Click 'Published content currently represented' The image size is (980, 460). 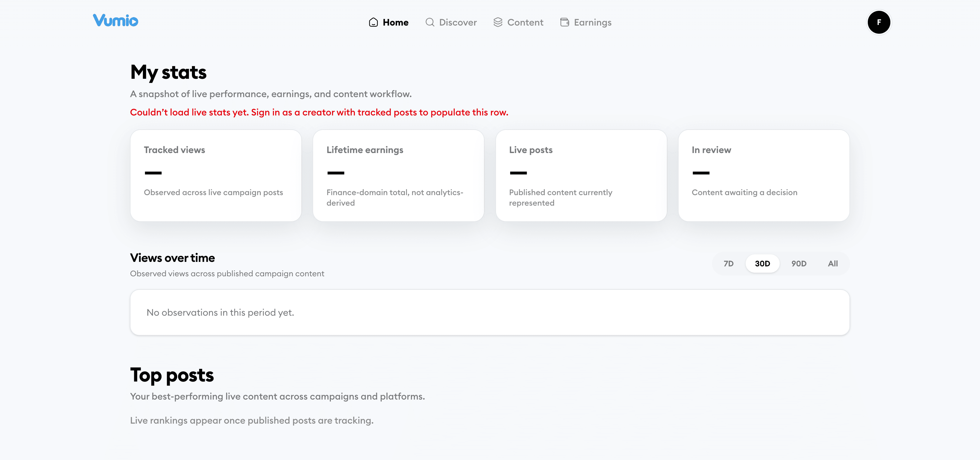click(560, 198)
